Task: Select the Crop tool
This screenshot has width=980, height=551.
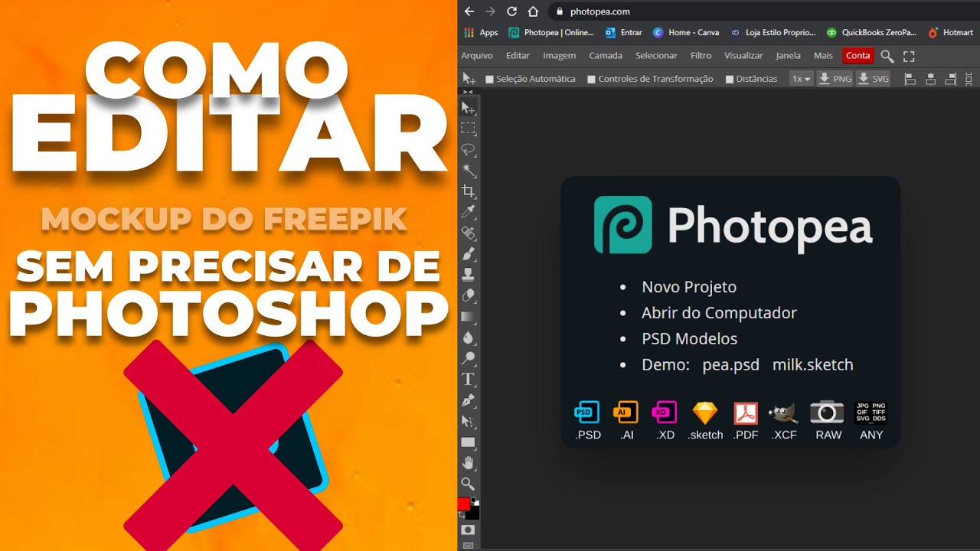Action: [x=468, y=191]
